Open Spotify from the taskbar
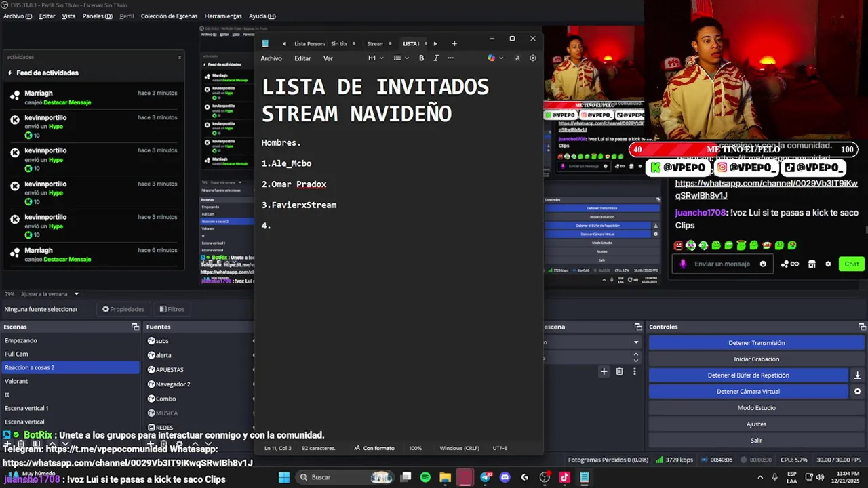Screen dimensions: 868x488 tap(425, 477)
